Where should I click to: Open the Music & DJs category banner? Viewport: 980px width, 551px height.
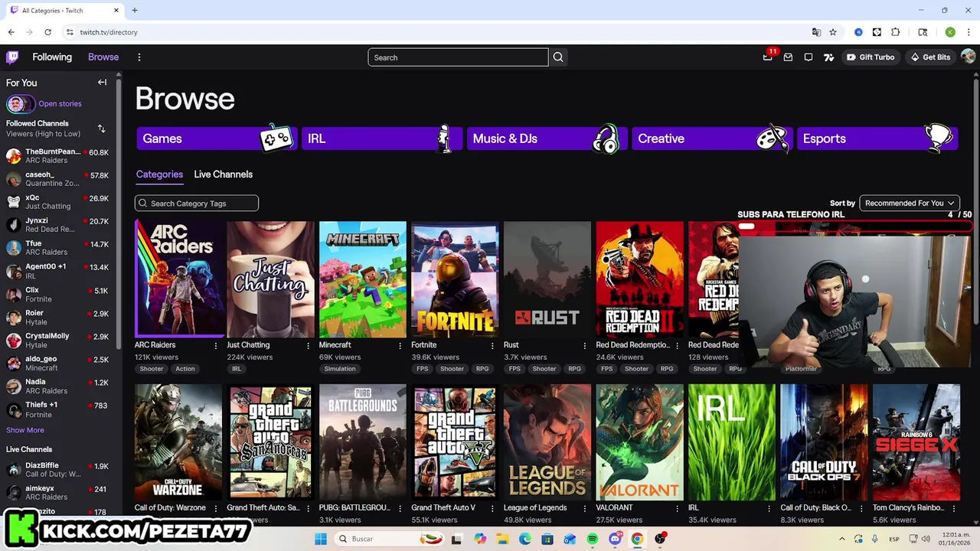click(x=547, y=139)
